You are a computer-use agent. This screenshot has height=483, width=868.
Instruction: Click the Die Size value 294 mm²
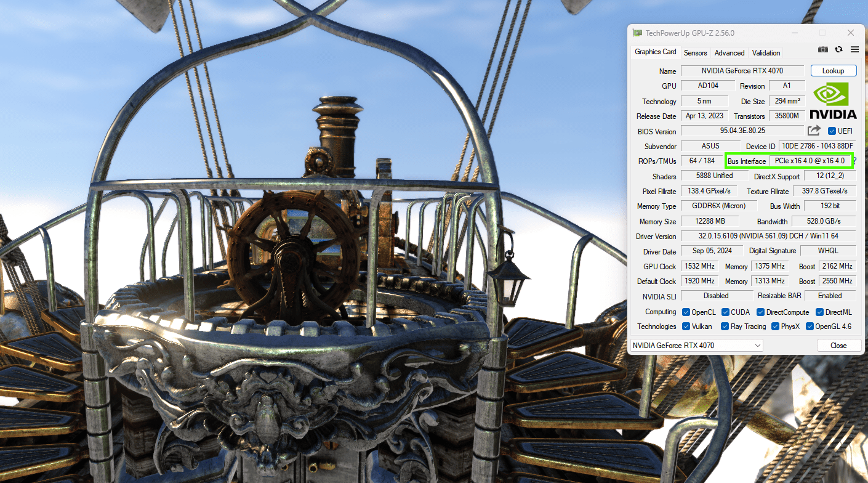tap(787, 101)
